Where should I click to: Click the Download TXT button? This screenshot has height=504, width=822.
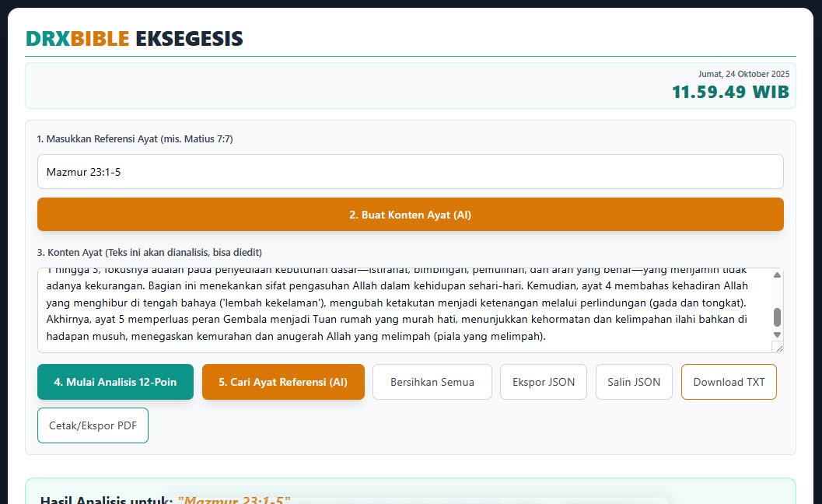(729, 382)
